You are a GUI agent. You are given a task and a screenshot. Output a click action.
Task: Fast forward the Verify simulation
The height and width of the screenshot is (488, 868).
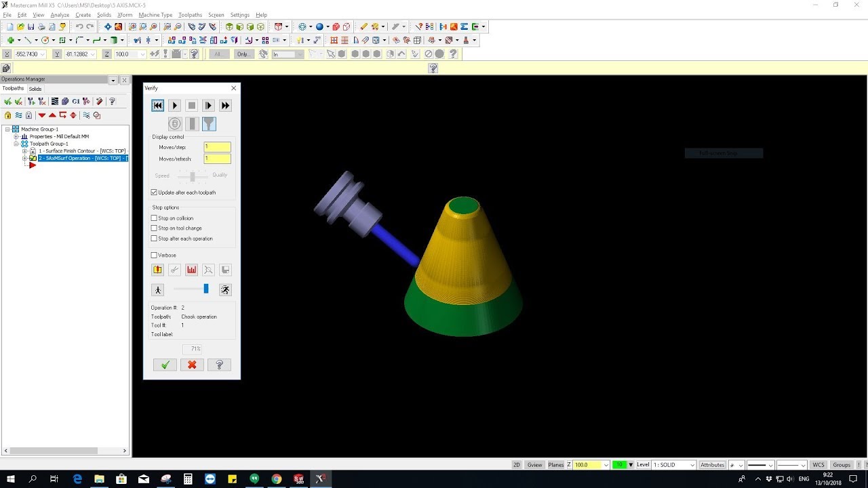click(225, 105)
